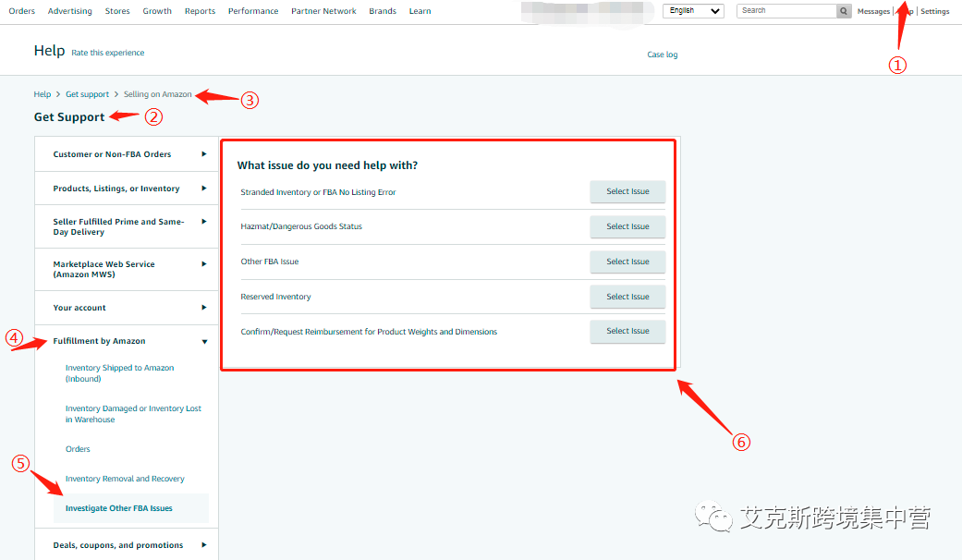Expand Marketplace Web Service section
962x560 pixels.
click(126, 269)
